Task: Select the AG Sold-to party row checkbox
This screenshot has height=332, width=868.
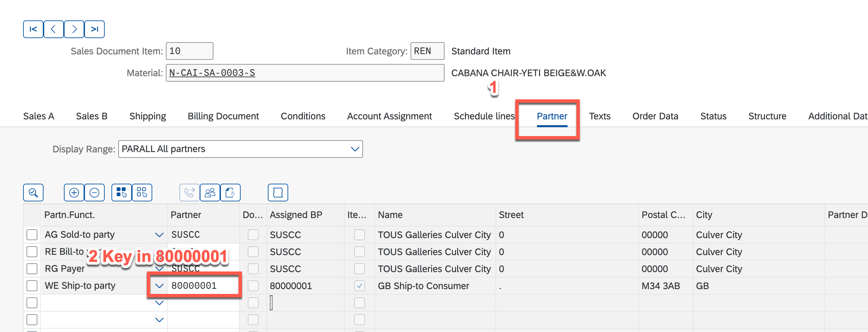Action: pos(32,235)
